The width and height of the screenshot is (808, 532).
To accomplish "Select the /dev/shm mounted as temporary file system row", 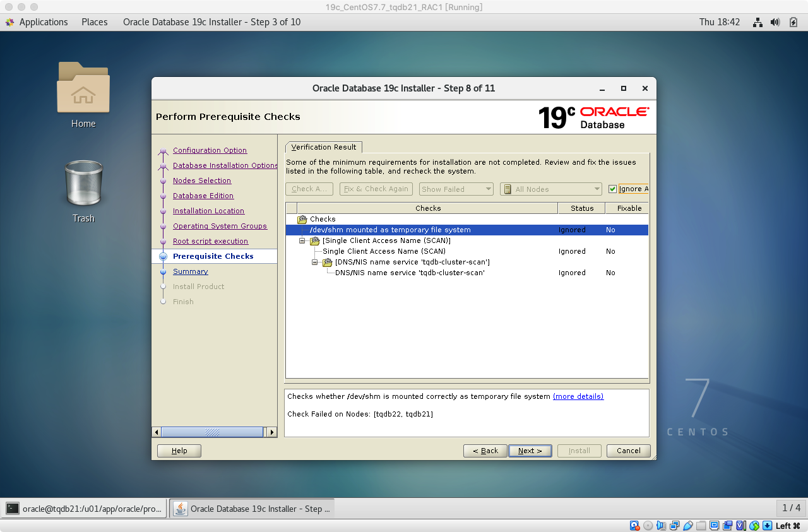I will (x=467, y=230).
